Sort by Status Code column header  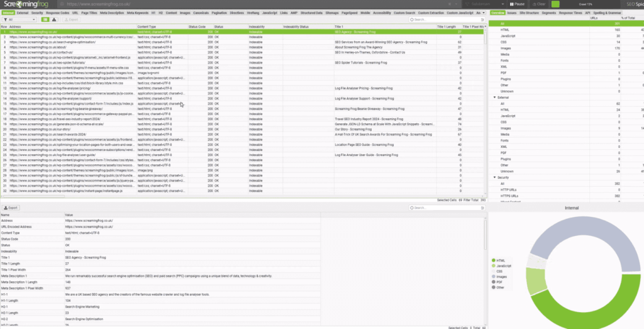[201, 26]
